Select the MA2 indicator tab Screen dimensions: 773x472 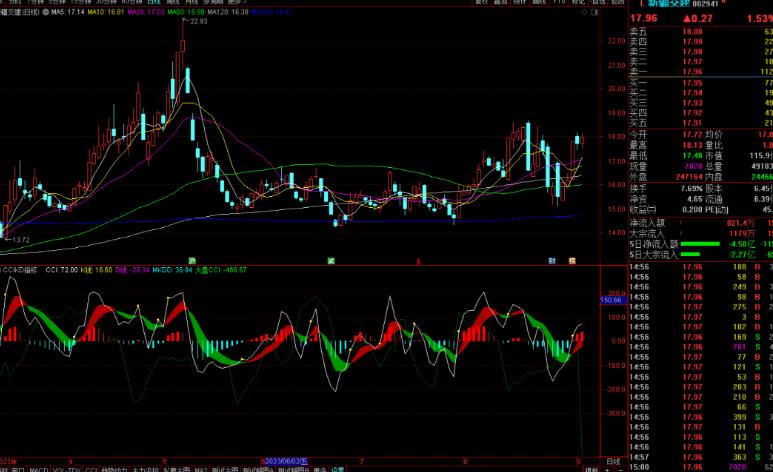[201, 470]
